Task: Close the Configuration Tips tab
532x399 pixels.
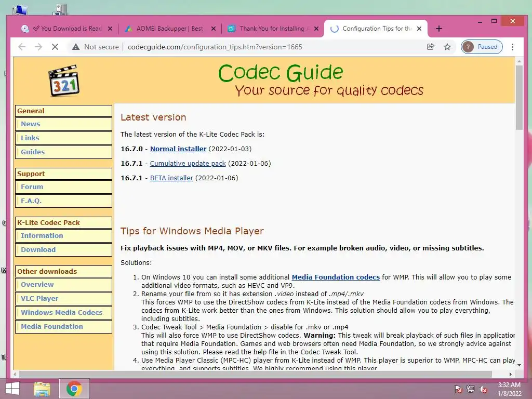Action: (x=419, y=29)
